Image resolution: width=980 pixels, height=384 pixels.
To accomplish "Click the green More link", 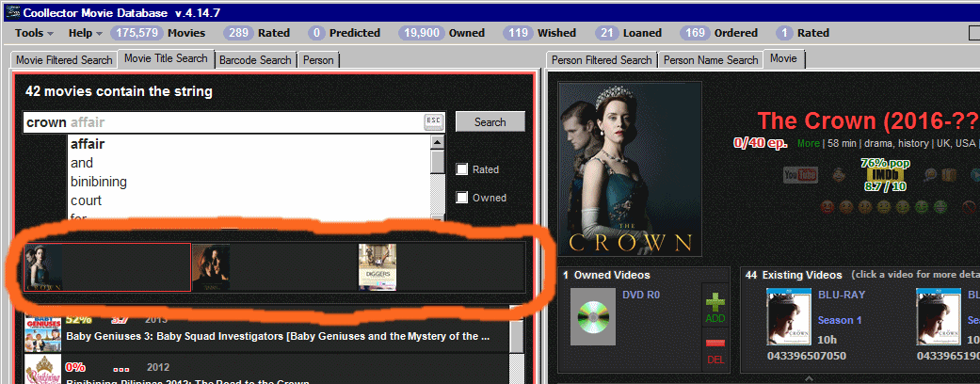I will 808,143.
